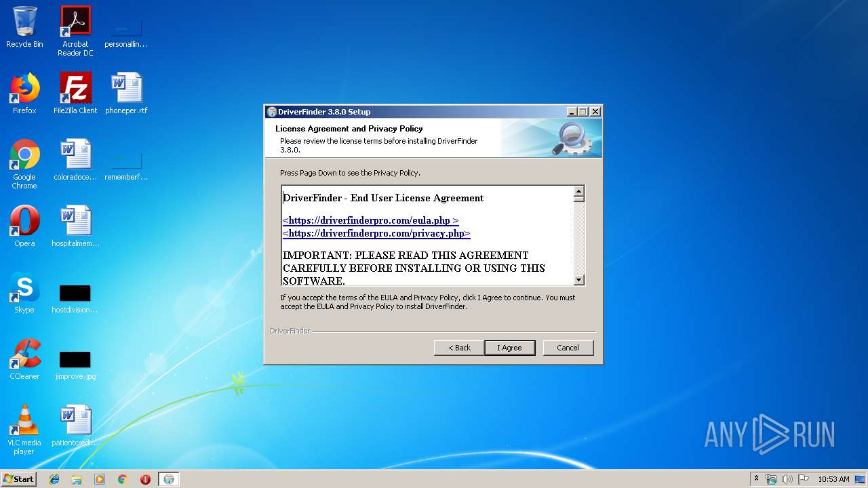Image resolution: width=868 pixels, height=488 pixels.
Task: Minimize the DriverFinder Setup window
Action: [572, 112]
